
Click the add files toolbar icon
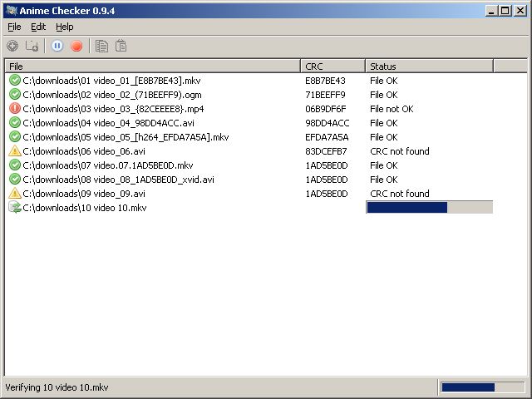tap(12, 46)
